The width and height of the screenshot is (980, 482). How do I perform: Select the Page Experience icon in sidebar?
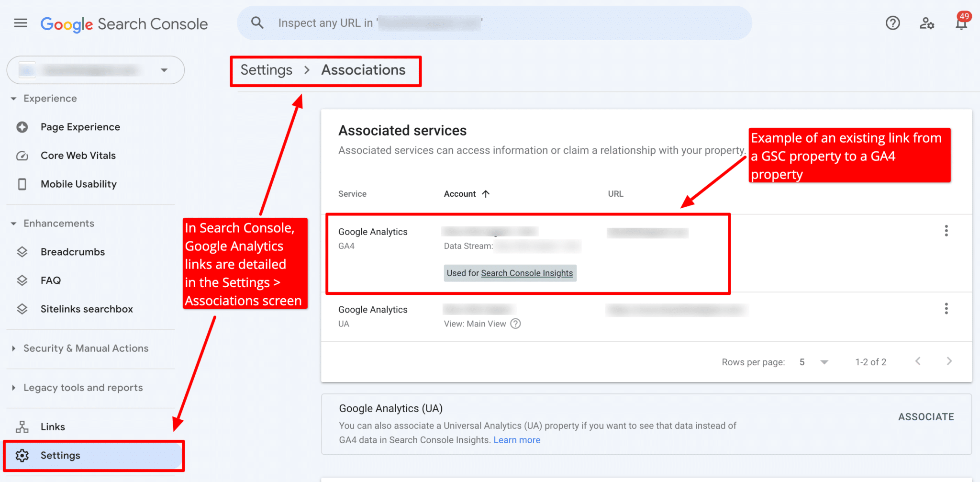tap(22, 127)
